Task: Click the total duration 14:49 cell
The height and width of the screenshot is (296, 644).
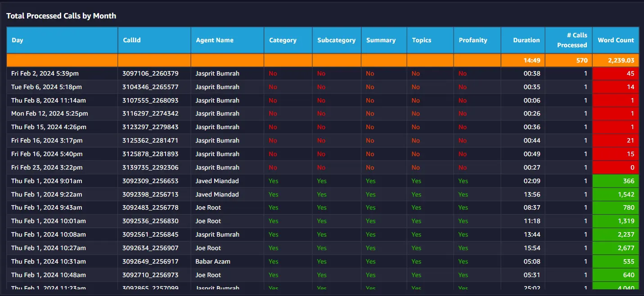Action: (x=523, y=60)
